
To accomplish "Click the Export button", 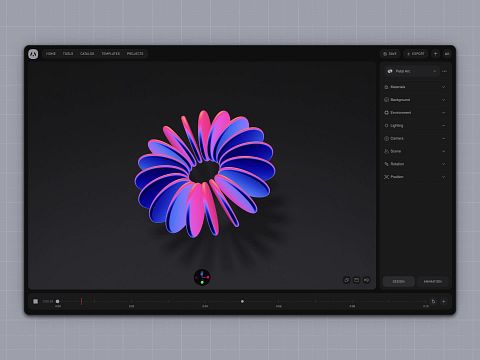I will [x=416, y=54].
